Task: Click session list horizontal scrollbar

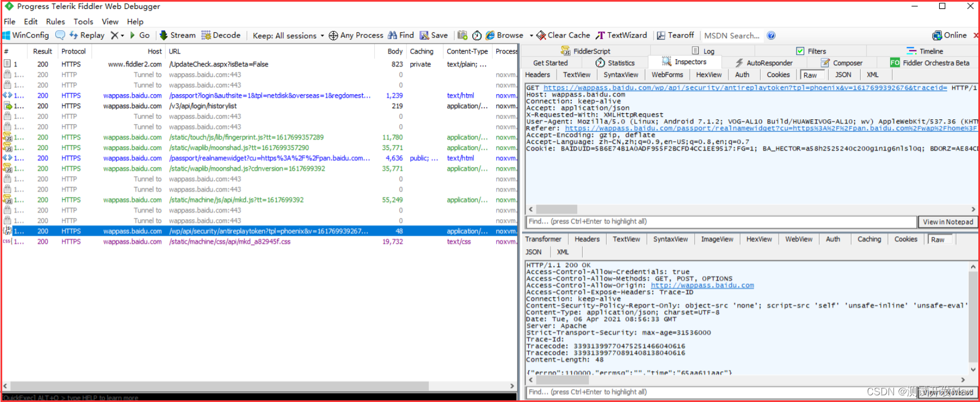Action: tap(220, 386)
